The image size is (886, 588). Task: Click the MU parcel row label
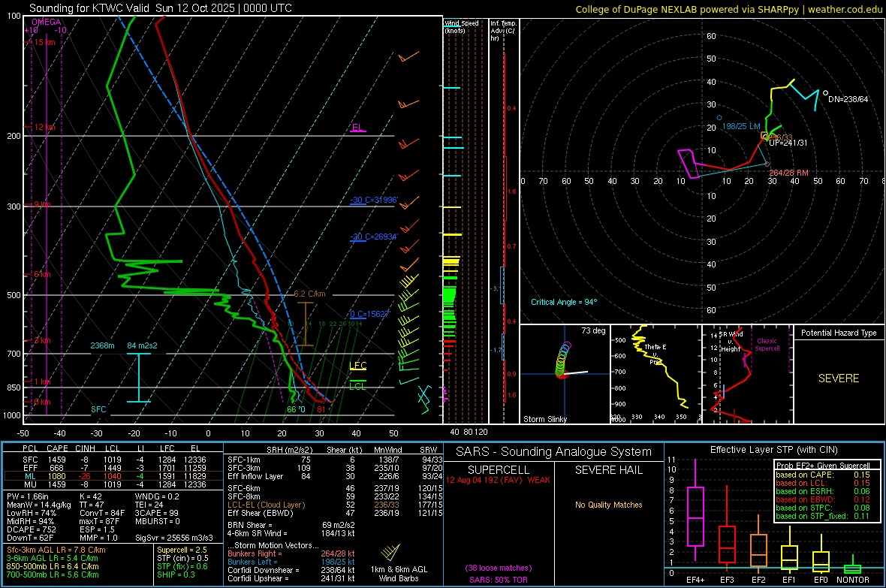[x=30, y=484]
